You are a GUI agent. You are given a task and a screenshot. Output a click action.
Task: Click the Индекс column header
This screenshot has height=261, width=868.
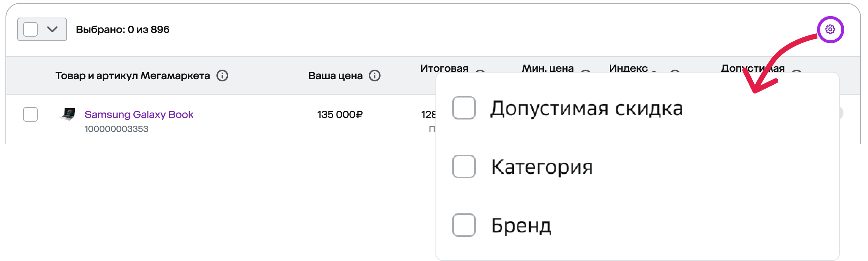pos(628,68)
